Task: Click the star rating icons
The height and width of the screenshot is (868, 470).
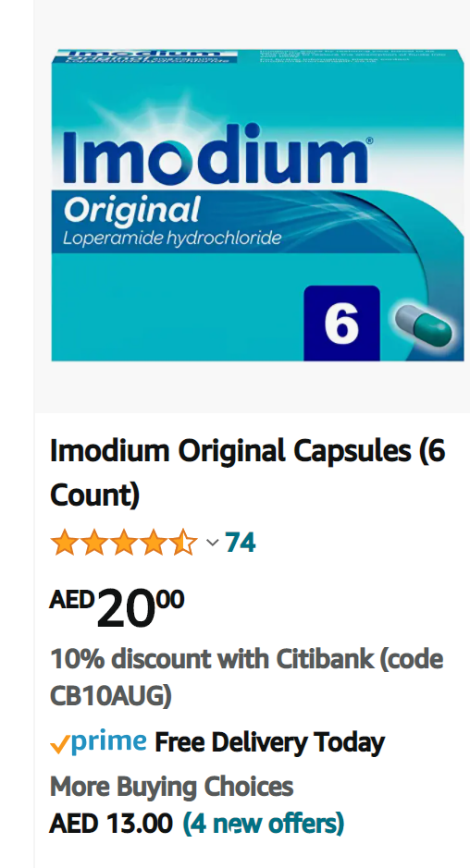Action: (x=124, y=543)
